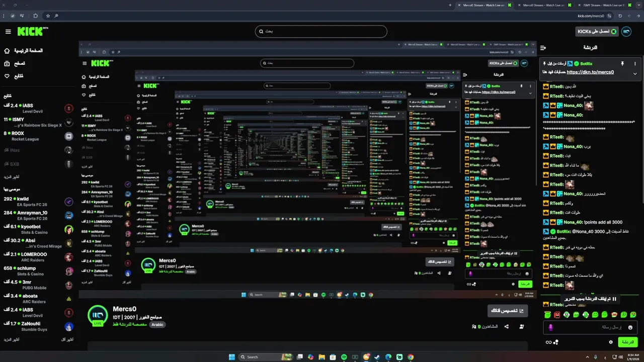The width and height of the screenshot is (644, 362).
Task: Open 3mr PUBG Mobile channel
Action: tap(38, 285)
